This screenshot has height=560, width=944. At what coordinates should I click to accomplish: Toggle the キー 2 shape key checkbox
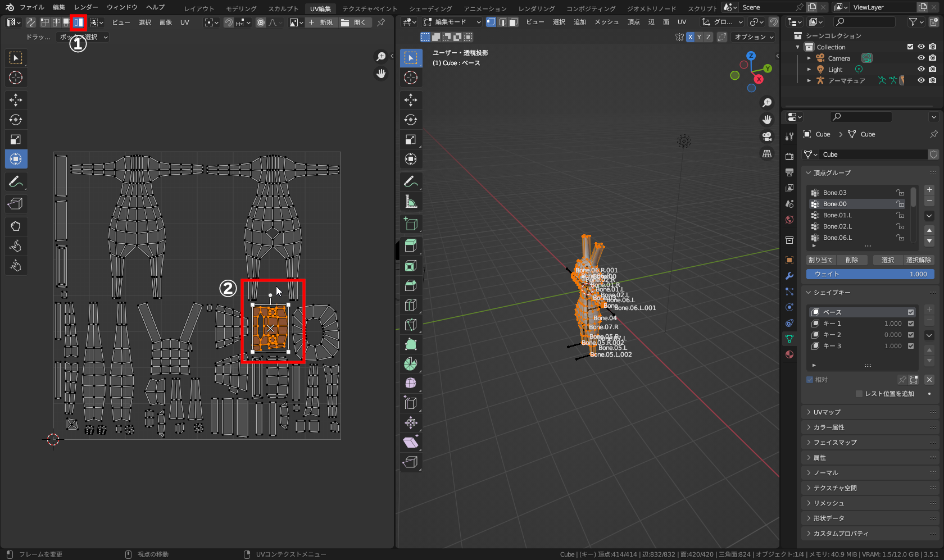click(x=911, y=335)
